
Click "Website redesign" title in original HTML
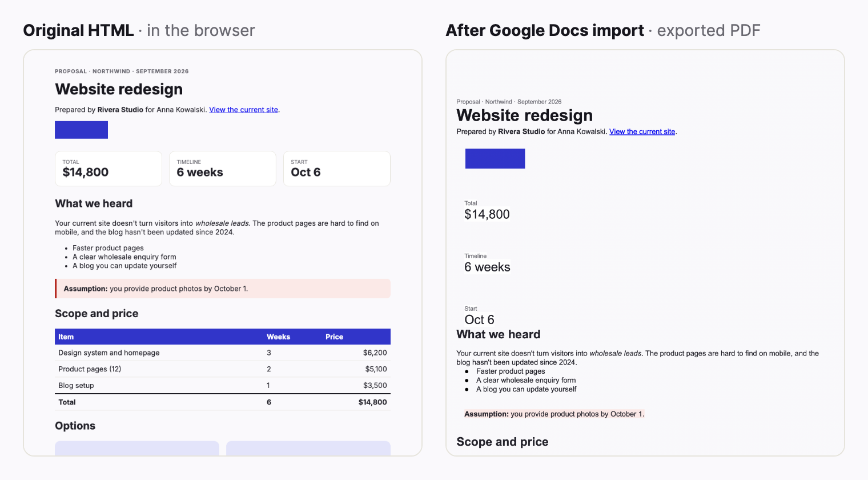coord(119,89)
